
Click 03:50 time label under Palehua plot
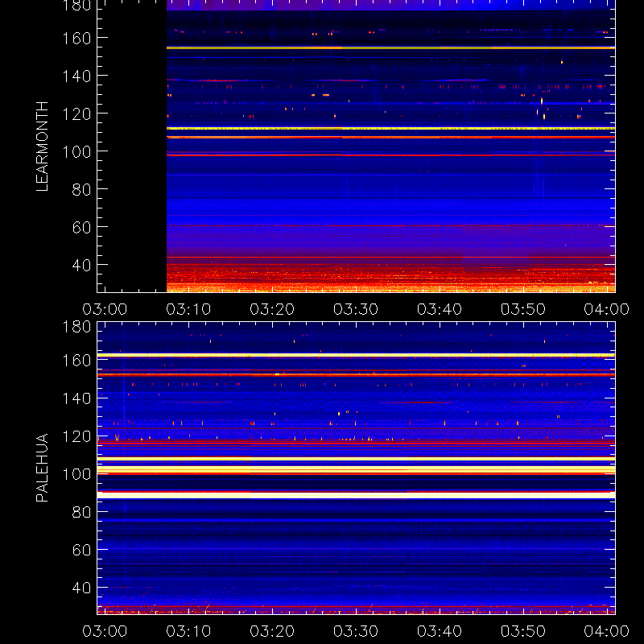(523, 631)
